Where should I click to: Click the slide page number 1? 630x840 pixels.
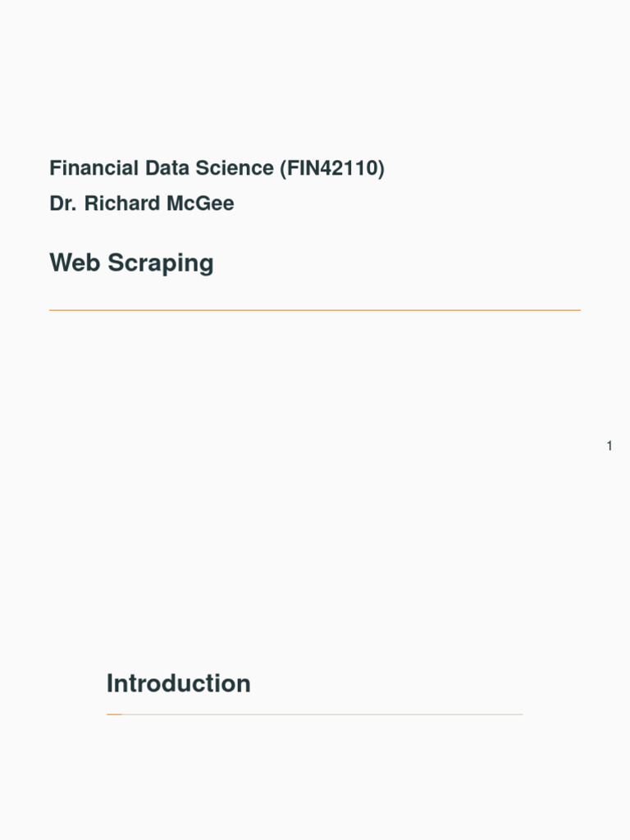click(x=609, y=446)
